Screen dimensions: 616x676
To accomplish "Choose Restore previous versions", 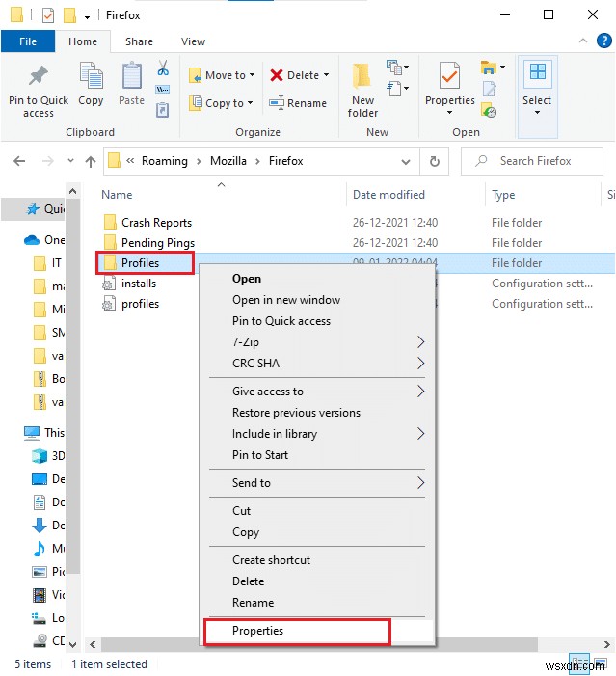I will click(x=317, y=413).
